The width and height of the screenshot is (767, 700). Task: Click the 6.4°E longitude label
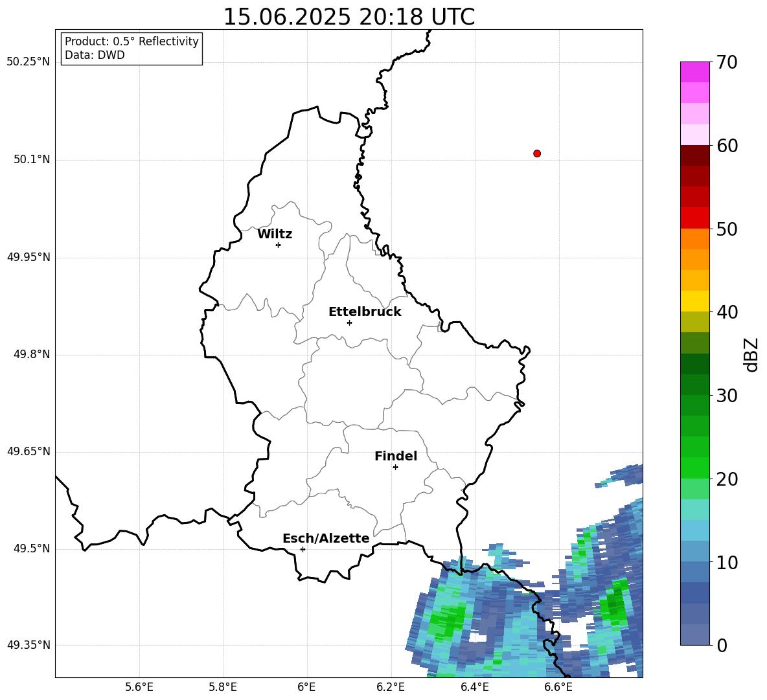[474, 687]
